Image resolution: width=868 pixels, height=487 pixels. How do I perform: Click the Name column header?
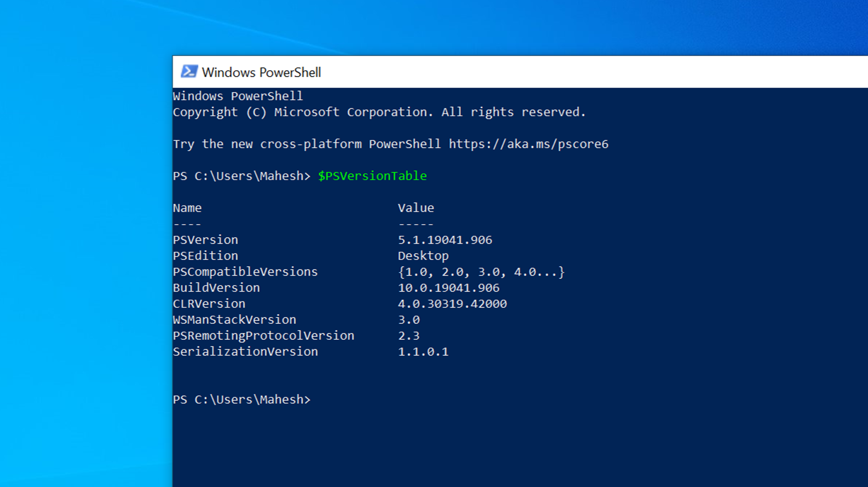(x=188, y=208)
